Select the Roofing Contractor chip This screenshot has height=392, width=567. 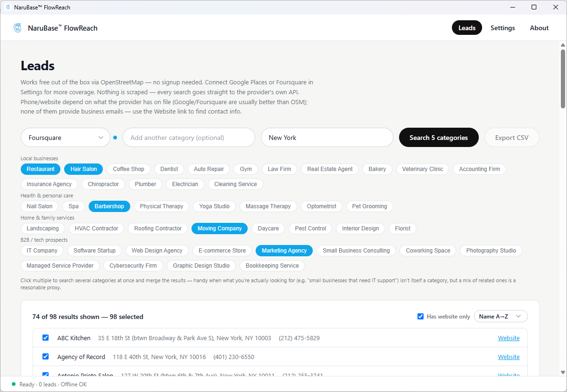tap(158, 229)
